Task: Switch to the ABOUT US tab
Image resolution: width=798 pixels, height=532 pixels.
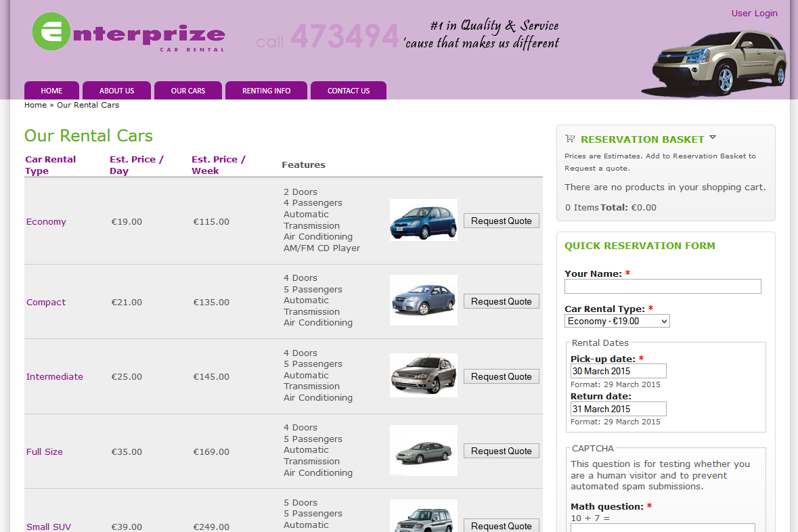Action: point(116,90)
